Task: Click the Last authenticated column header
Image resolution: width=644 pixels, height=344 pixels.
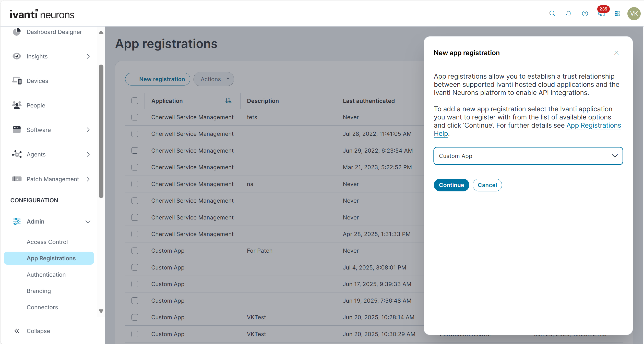Action: click(369, 101)
